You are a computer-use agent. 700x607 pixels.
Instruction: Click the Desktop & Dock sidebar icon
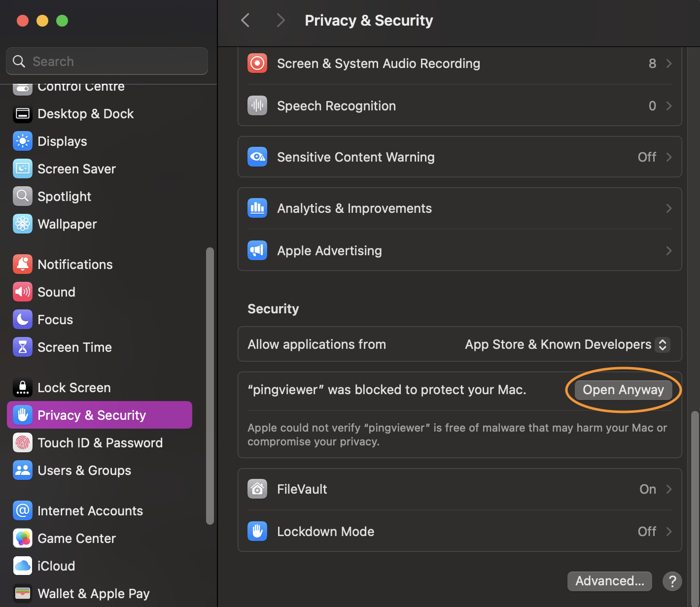pos(23,114)
